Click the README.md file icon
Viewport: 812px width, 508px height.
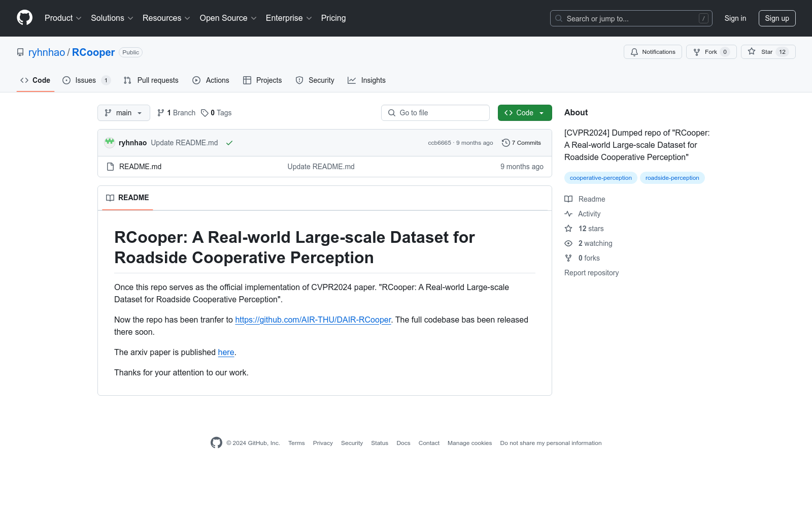point(110,167)
